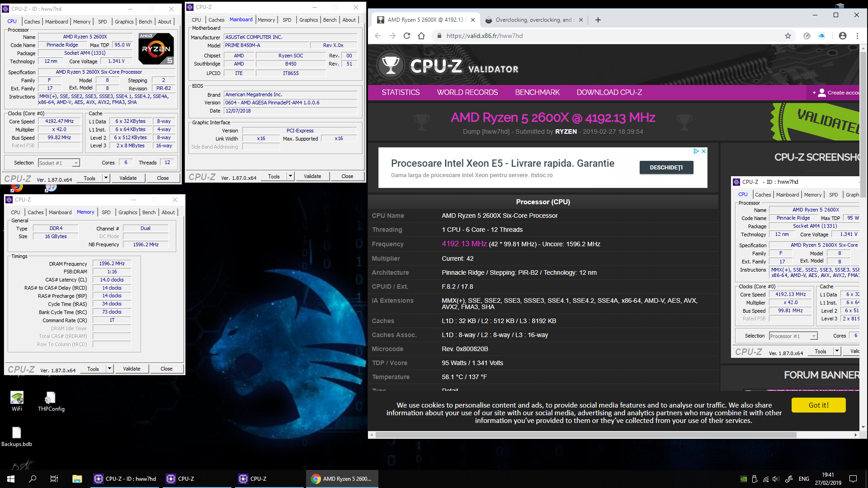Click the CPU-Z Validator trophy logo
Image resolution: width=868 pixels, height=488 pixels.
pos(391,66)
